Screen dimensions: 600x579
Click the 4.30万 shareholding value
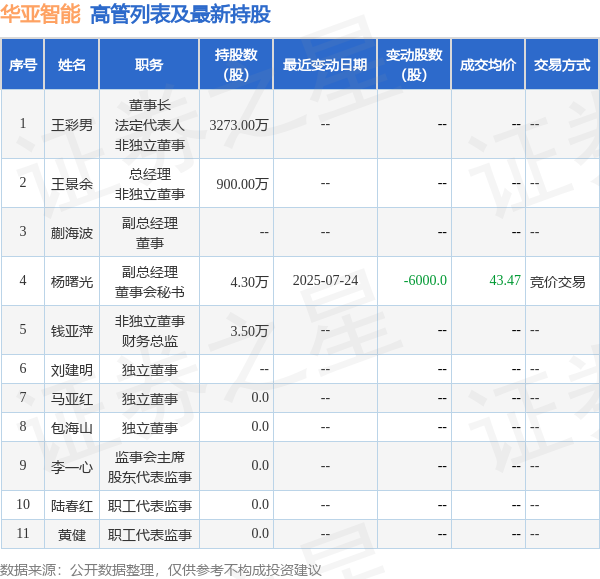249,282
